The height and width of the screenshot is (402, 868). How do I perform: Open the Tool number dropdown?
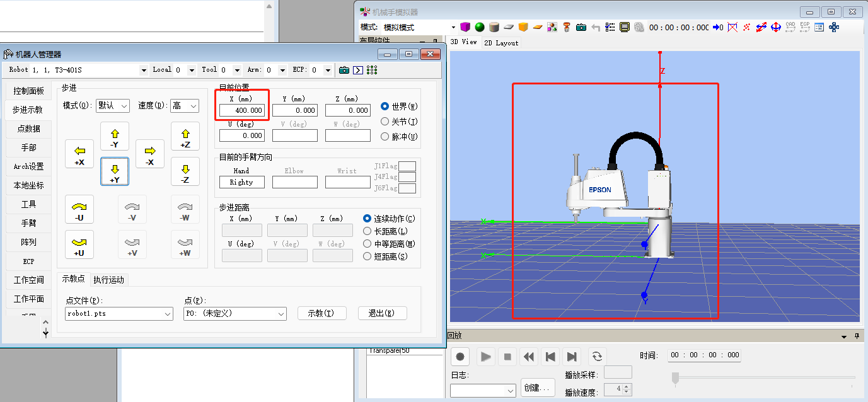click(x=237, y=70)
